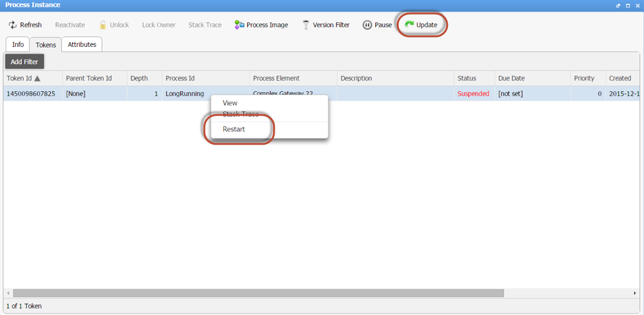Click the Refresh icon in toolbar
Screen dimensions: 644x315
click(13, 25)
